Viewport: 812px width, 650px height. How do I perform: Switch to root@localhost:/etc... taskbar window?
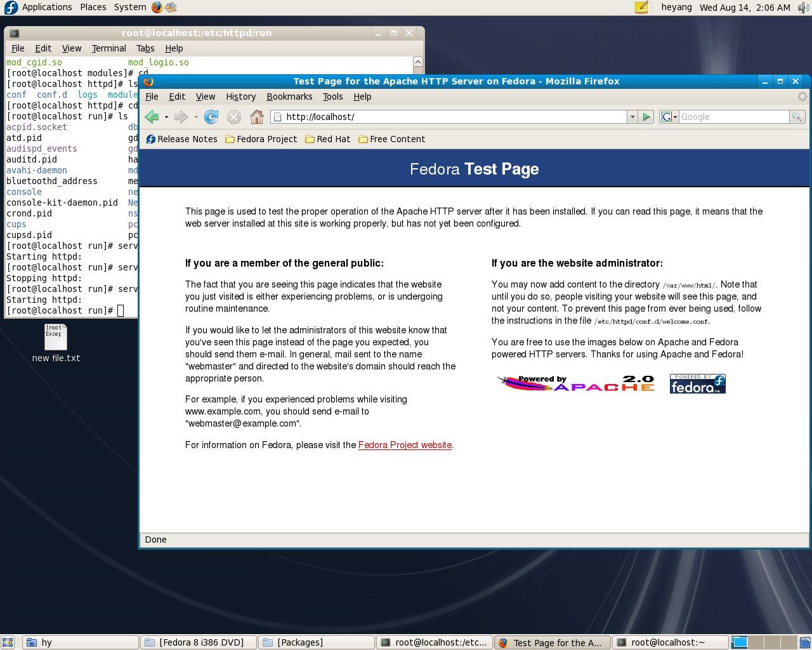click(435, 642)
